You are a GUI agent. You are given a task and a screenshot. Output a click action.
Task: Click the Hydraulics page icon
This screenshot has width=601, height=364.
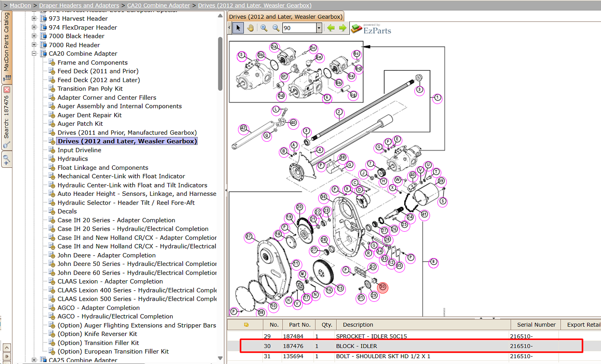pyautogui.click(x=52, y=159)
